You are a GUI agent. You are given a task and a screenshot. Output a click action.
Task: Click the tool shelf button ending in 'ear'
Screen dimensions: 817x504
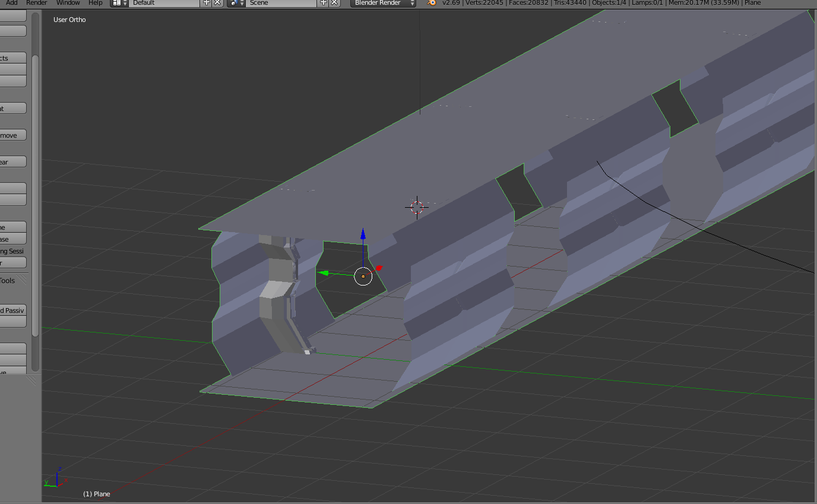coord(13,161)
